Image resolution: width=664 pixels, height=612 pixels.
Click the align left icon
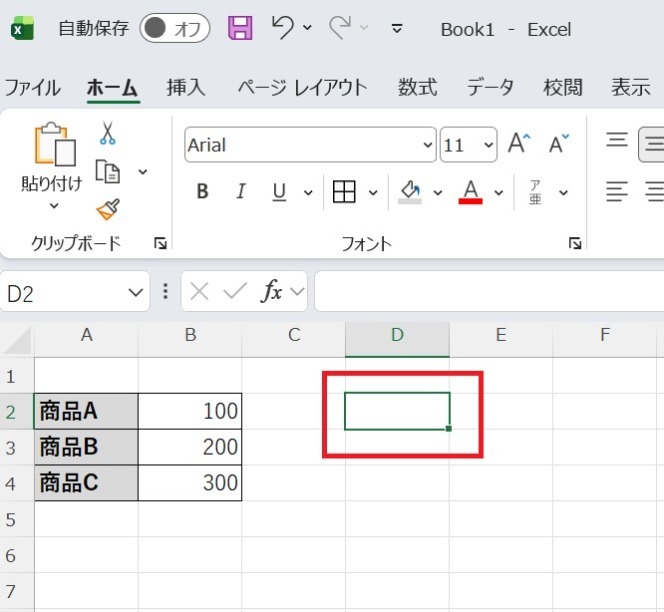pyautogui.click(x=617, y=191)
